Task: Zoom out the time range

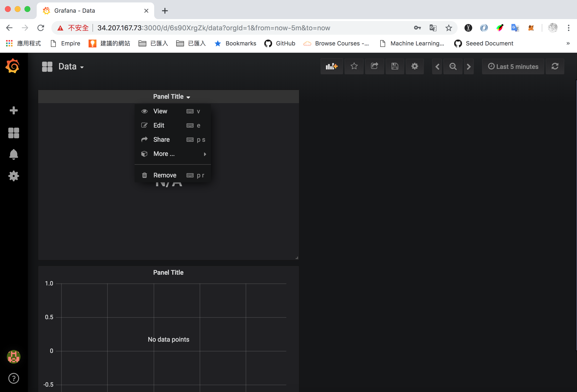Action: 453,66
